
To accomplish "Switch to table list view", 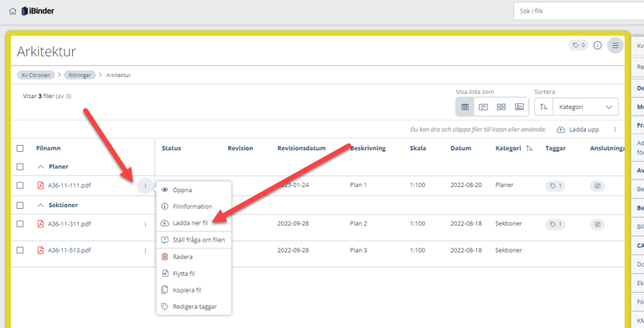I will pos(465,107).
